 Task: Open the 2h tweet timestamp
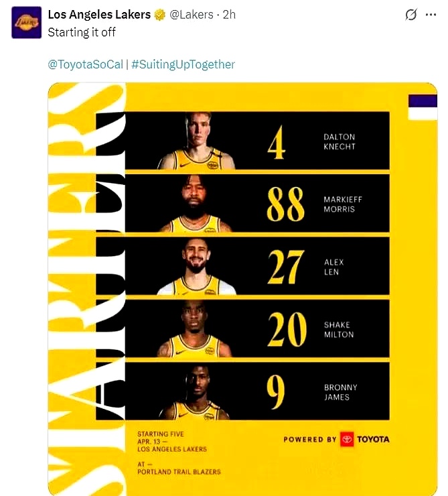click(x=229, y=15)
